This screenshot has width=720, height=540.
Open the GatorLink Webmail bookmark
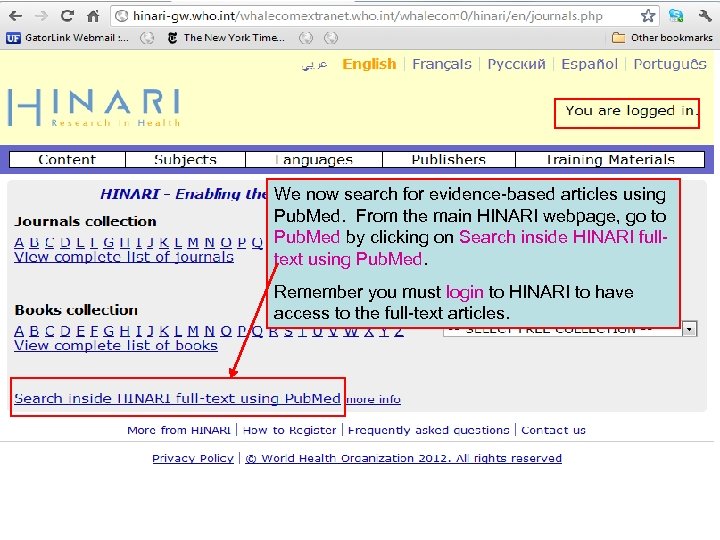68,38
